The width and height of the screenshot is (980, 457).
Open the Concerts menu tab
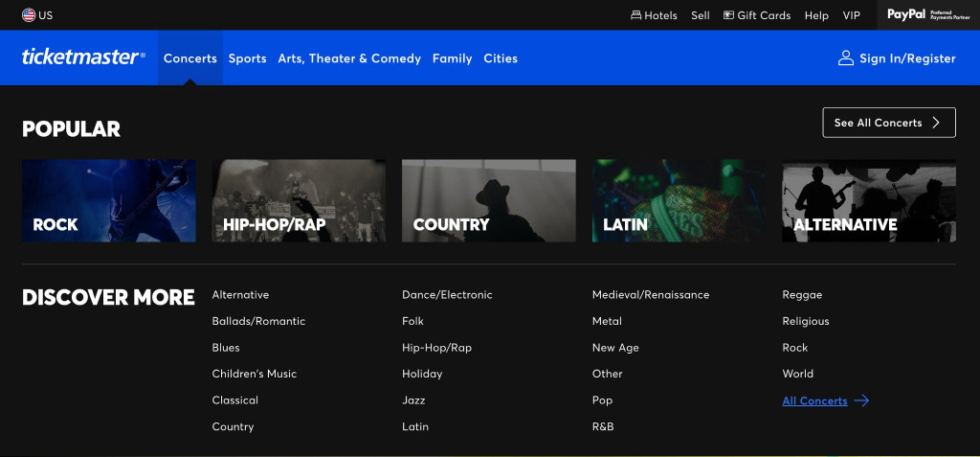tap(190, 58)
